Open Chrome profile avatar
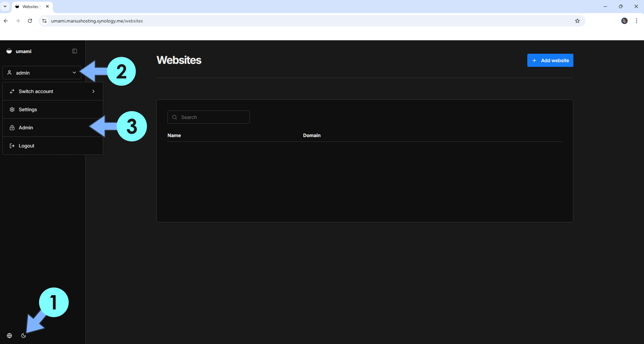The width and height of the screenshot is (644, 344). click(x=624, y=21)
